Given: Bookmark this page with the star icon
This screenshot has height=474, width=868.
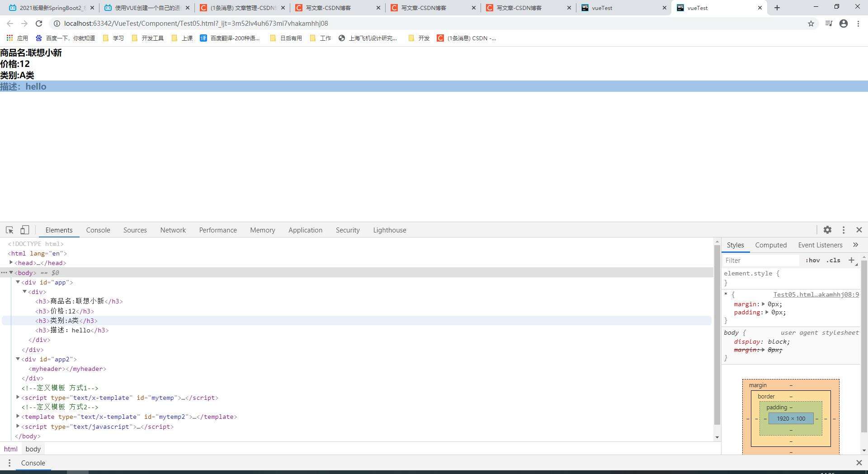Looking at the screenshot, I should click(811, 24).
